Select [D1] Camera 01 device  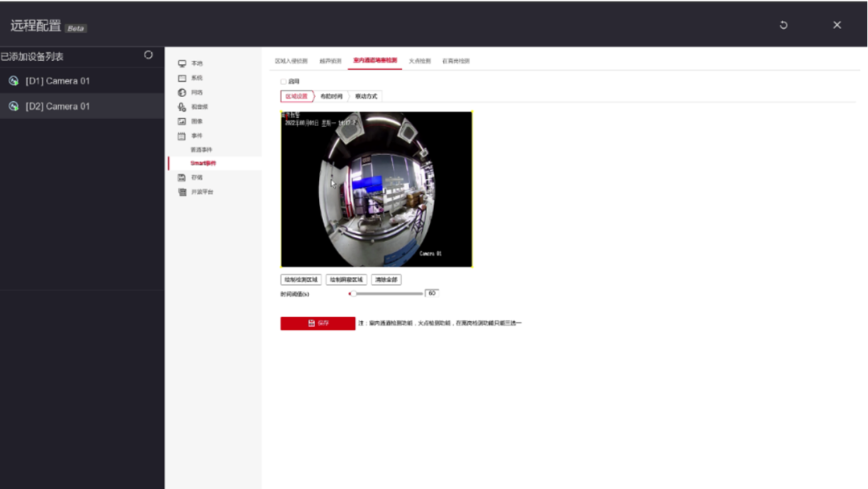pyautogui.click(x=57, y=81)
